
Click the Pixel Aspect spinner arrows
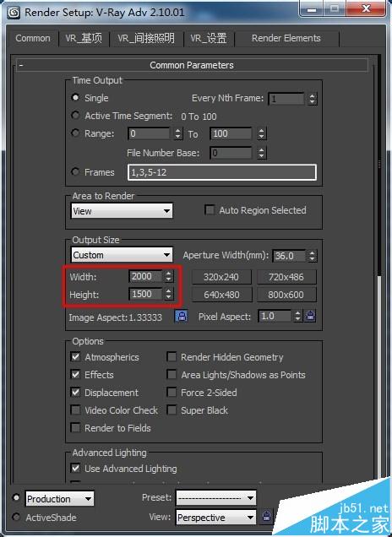point(297,316)
